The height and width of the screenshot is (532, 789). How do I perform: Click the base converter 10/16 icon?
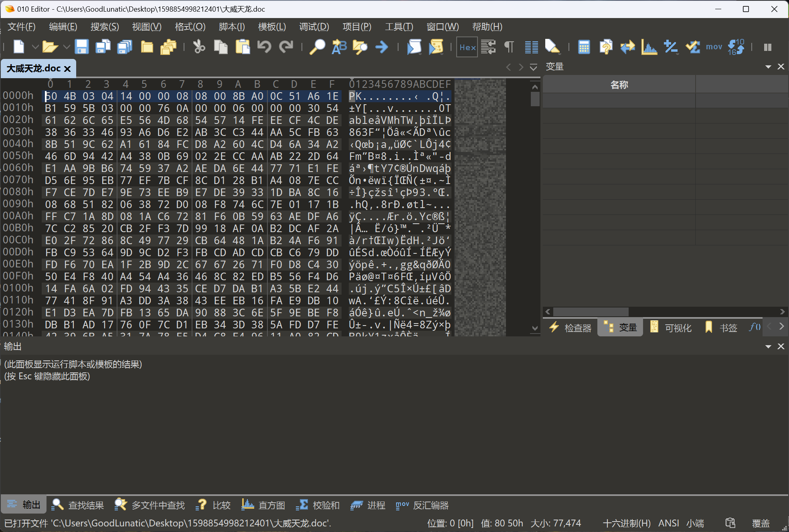pos(736,47)
